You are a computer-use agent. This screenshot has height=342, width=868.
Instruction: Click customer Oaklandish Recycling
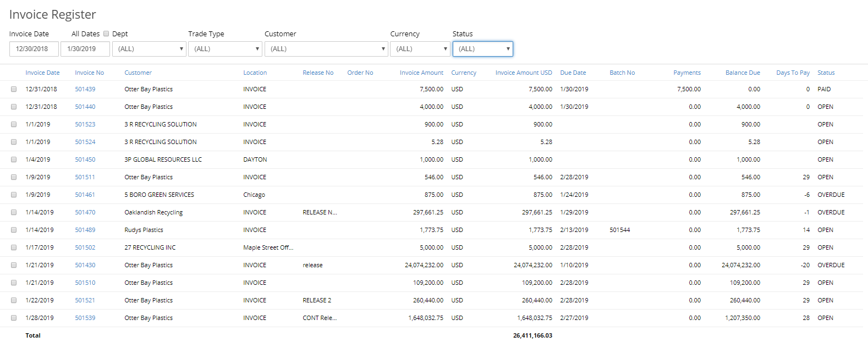(153, 212)
